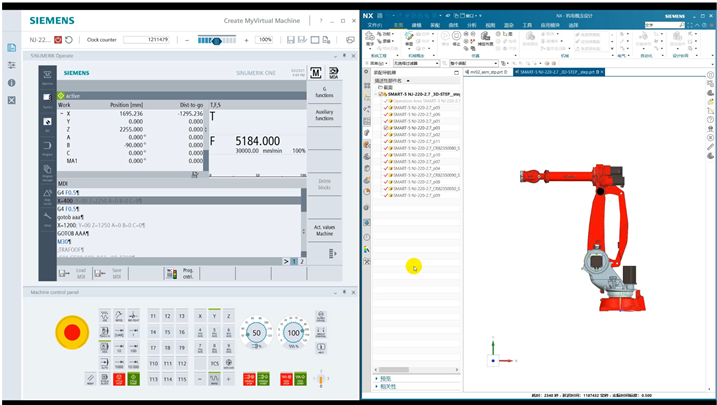Click the plus direction key

[229, 379]
